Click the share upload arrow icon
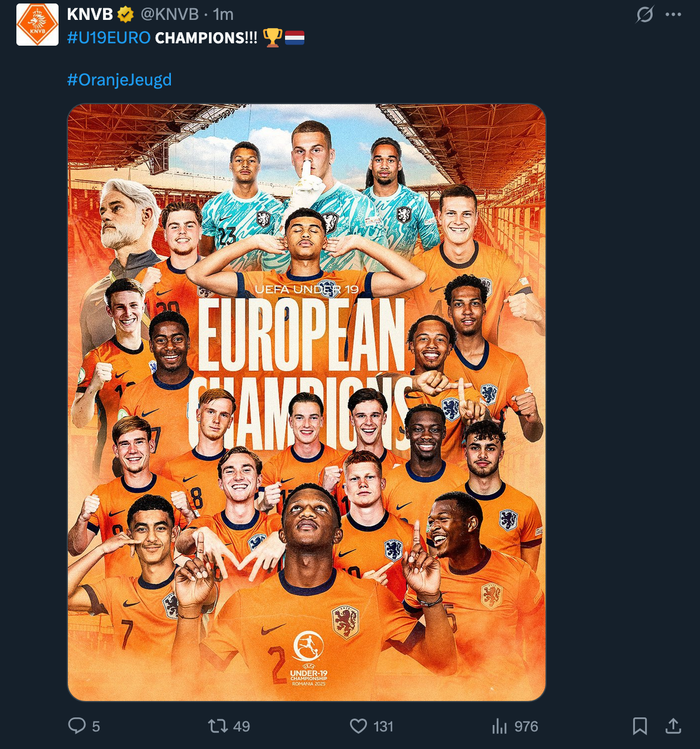 click(x=674, y=726)
